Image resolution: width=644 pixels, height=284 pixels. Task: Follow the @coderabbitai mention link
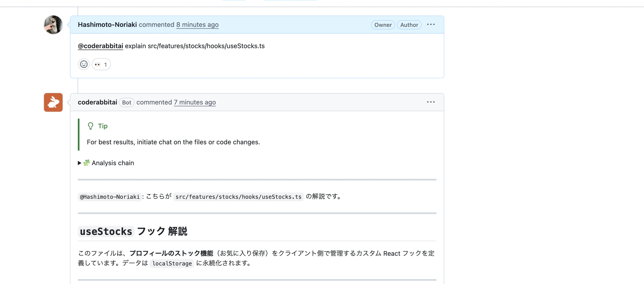coord(100,46)
